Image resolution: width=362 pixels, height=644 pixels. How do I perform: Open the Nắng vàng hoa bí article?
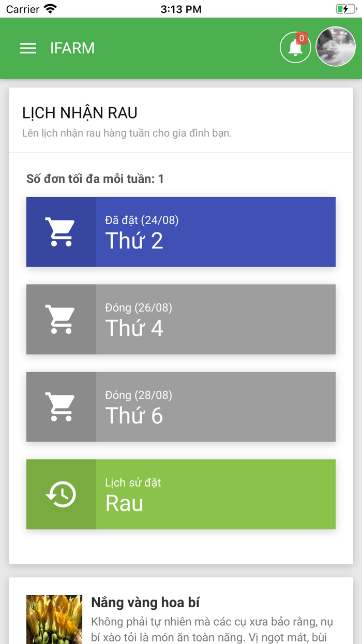145,602
